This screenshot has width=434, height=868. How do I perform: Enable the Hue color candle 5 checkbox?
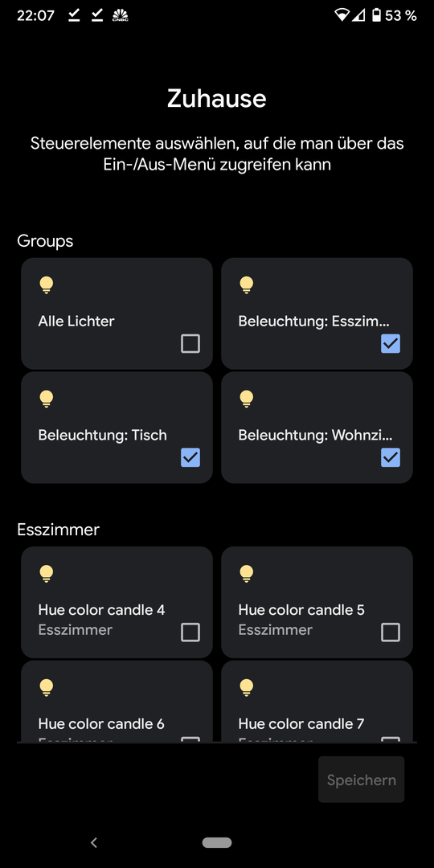[391, 633]
